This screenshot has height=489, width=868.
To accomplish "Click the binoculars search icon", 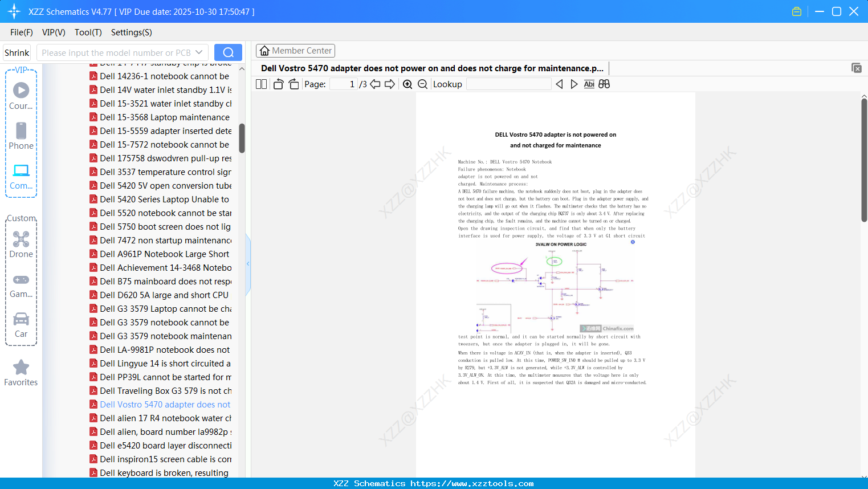I will click(604, 84).
